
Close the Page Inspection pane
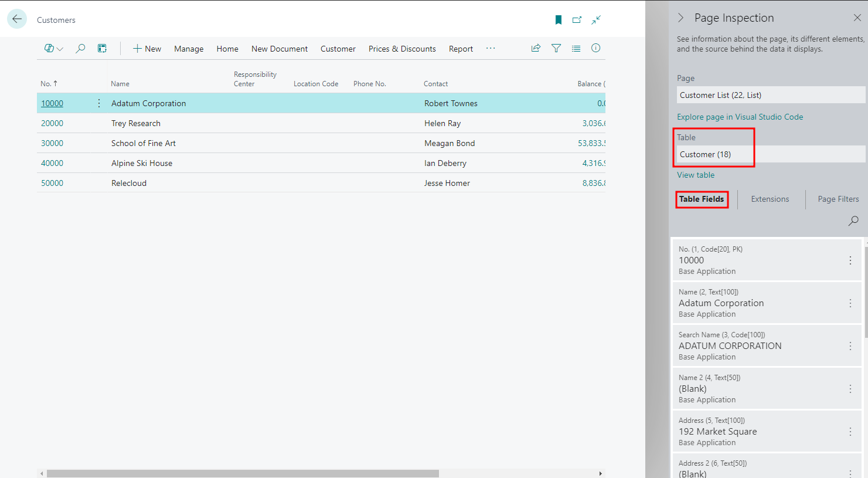(x=857, y=18)
